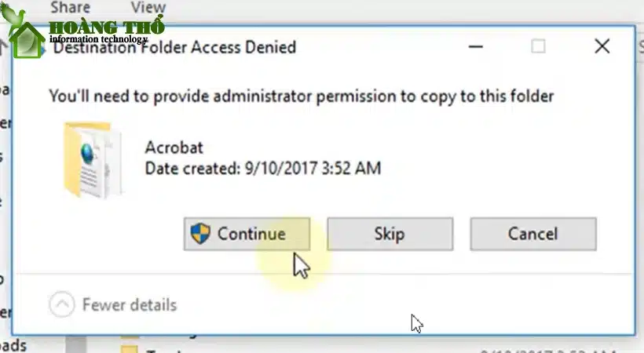Click the "Date created" text line

(263, 169)
